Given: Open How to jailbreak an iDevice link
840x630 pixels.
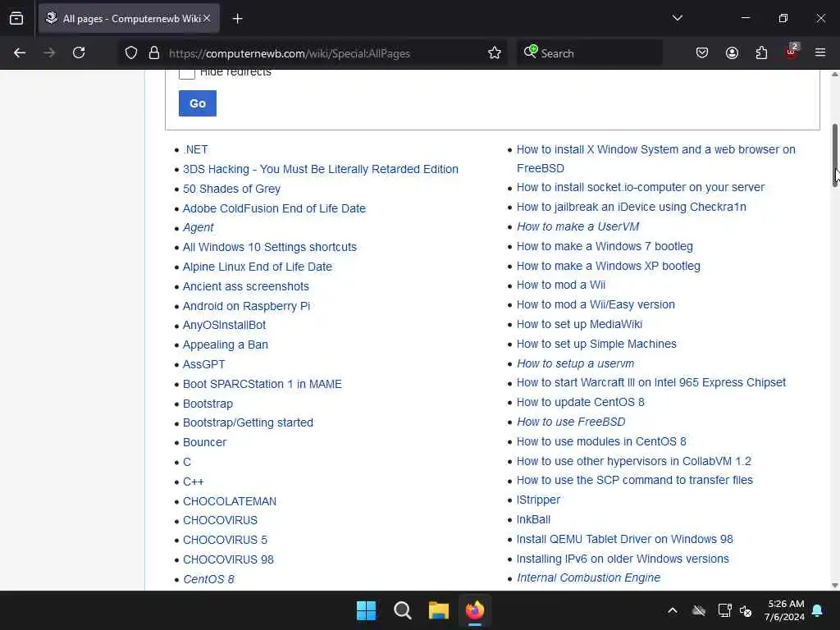Looking at the screenshot, I should 631,207.
